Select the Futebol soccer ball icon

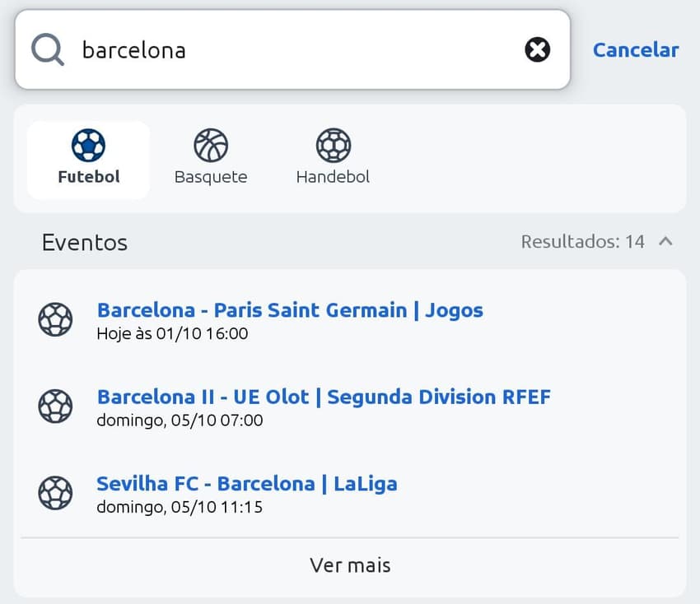(x=88, y=146)
